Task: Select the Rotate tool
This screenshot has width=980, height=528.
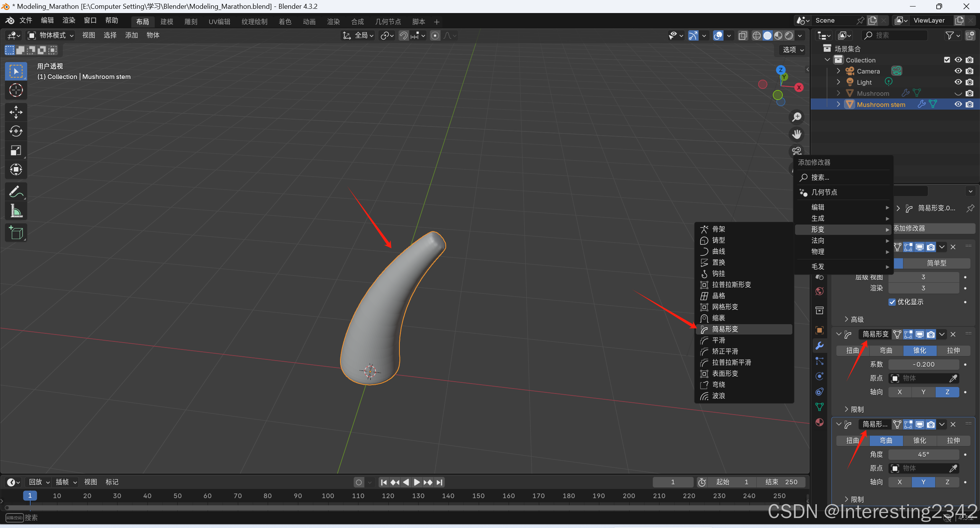Action: click(16, 131)
